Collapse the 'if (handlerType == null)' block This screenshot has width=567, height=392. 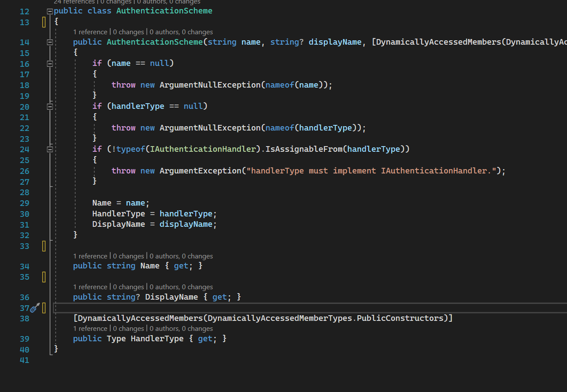click(x=50, y=106)
